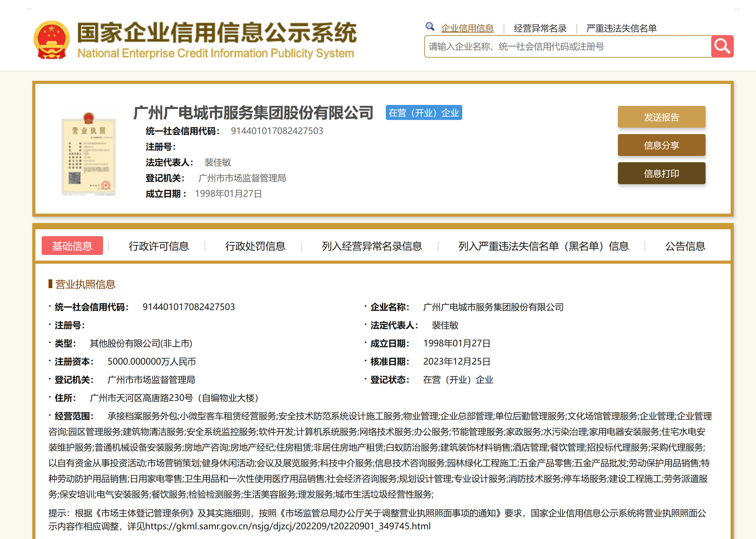The width and height of the screenshot is (756, 539).
Task: Open the business license thumbnail image
Action: [89, 154]
